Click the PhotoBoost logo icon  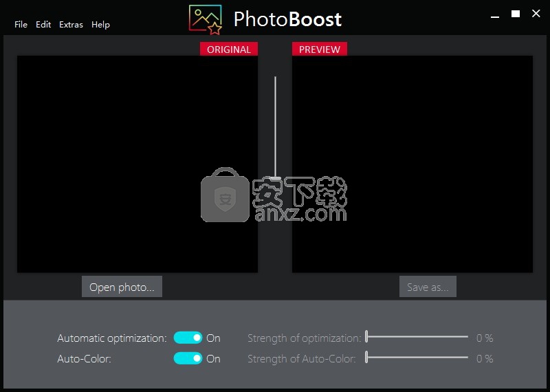(x=206, y=20)
